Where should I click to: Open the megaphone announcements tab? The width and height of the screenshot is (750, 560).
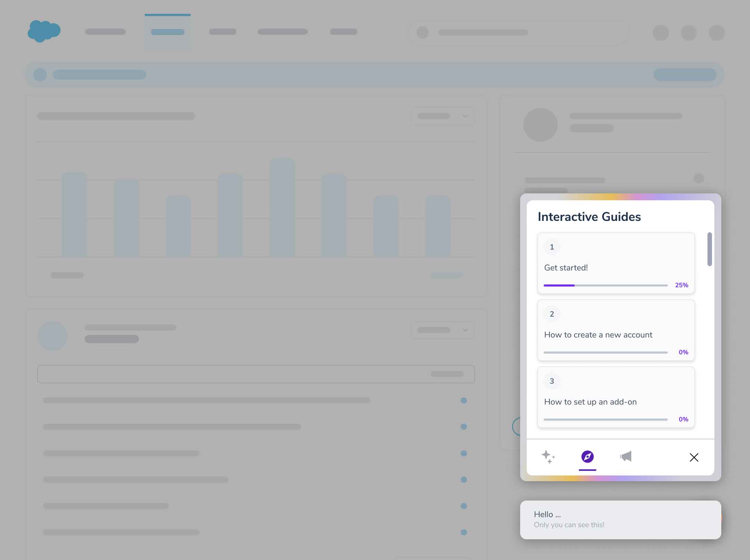click(626, 457)
